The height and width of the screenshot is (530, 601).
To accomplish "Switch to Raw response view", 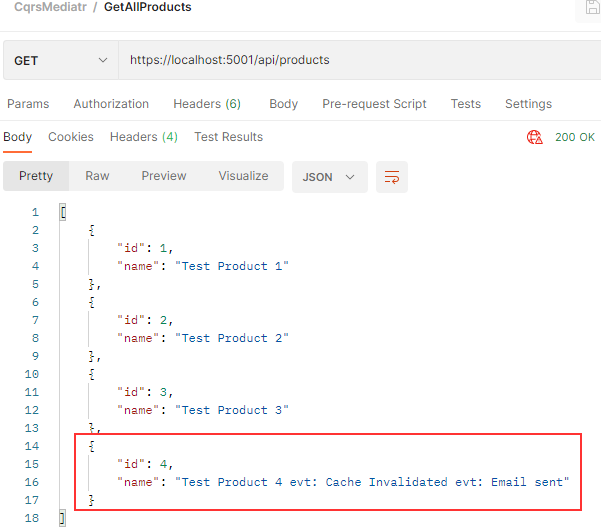I will [x=97, y=176].
